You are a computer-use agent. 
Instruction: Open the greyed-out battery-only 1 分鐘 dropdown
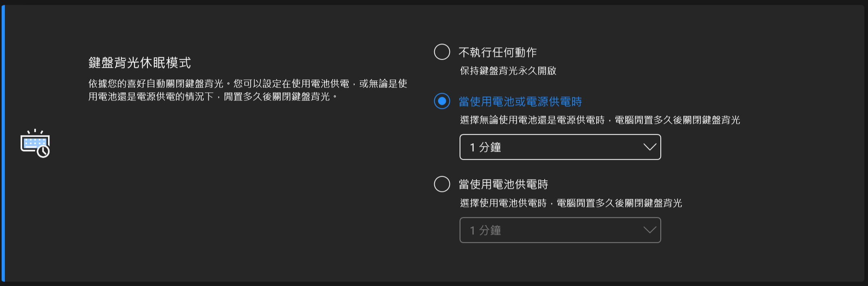pos(560,230)
